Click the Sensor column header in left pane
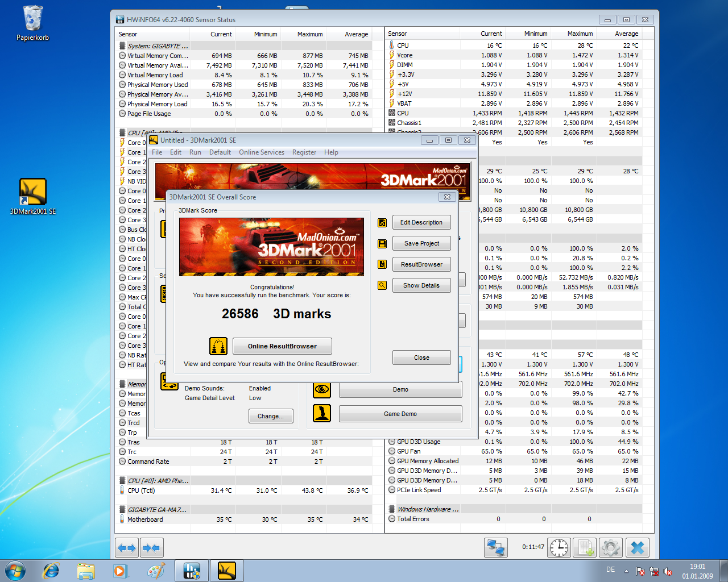This screenshot has width=728, height=582. pos(152,34)
